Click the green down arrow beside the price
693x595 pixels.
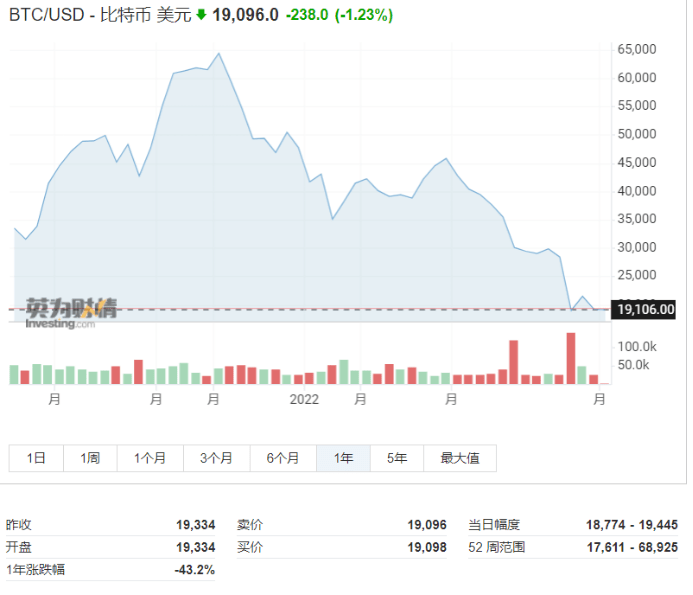pos(202,15)
